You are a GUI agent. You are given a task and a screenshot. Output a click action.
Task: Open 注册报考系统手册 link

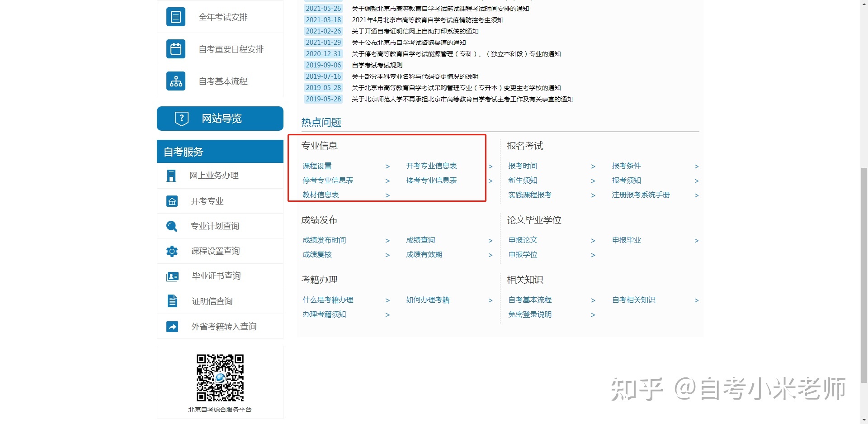point(641,195)
